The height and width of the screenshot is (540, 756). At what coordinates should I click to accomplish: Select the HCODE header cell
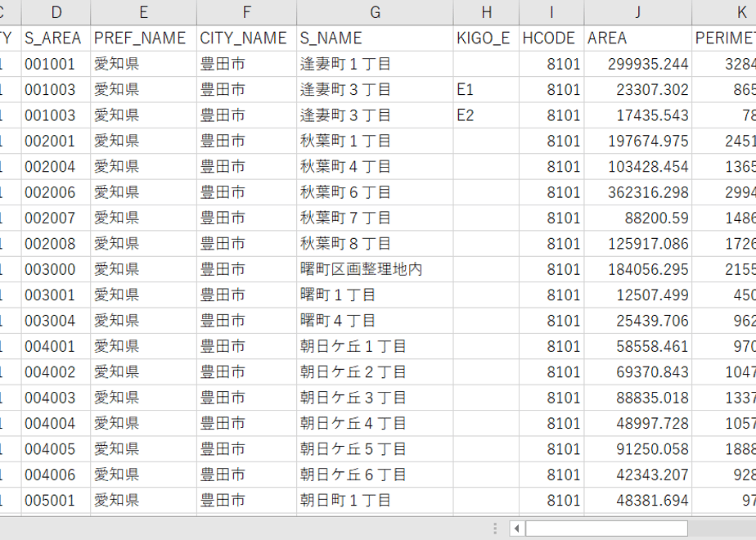point(551,38)
